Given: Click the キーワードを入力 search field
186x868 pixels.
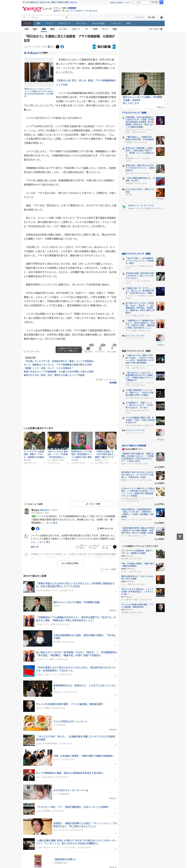Looking at the screenshot, I should (x=44, y=17).
